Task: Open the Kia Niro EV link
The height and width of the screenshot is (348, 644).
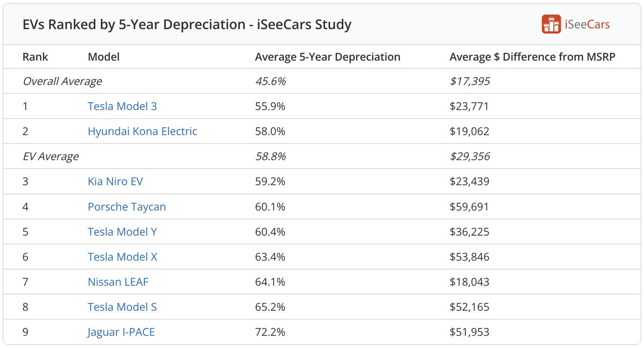Action: (115, 182)
